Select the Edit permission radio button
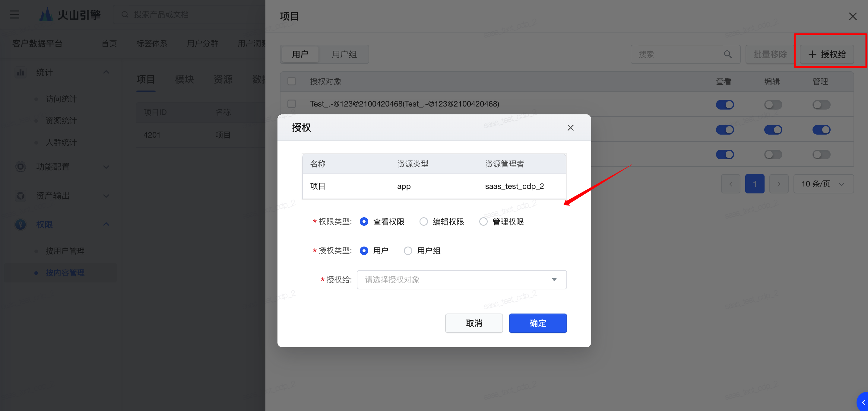Viewport: 868px width, 411px height. point(423,221)
